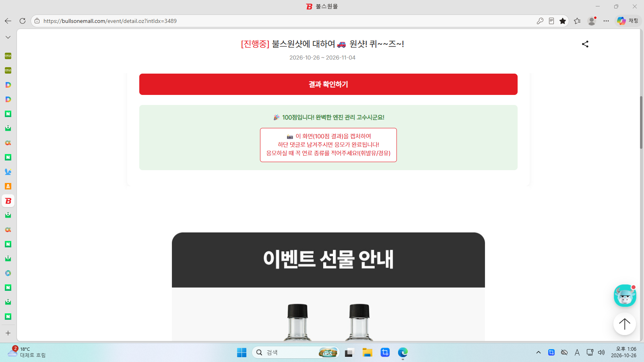Screen dimensions: 644x362
Task: Add a new tab with the plus icon
Action: (x=8, y=333)
